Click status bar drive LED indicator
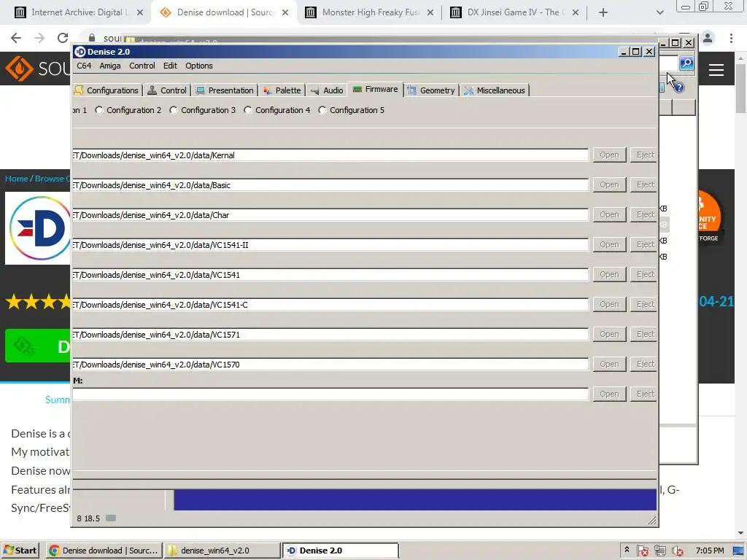 [x=111, y=518]
